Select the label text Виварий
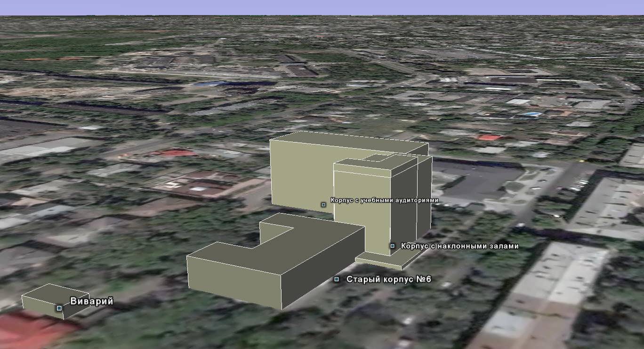 pos(92,301)
